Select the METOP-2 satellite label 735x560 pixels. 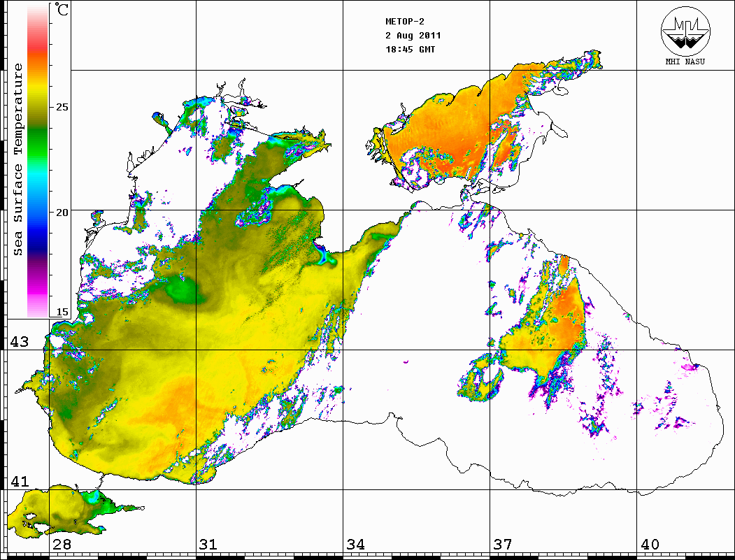pos(404,22)
